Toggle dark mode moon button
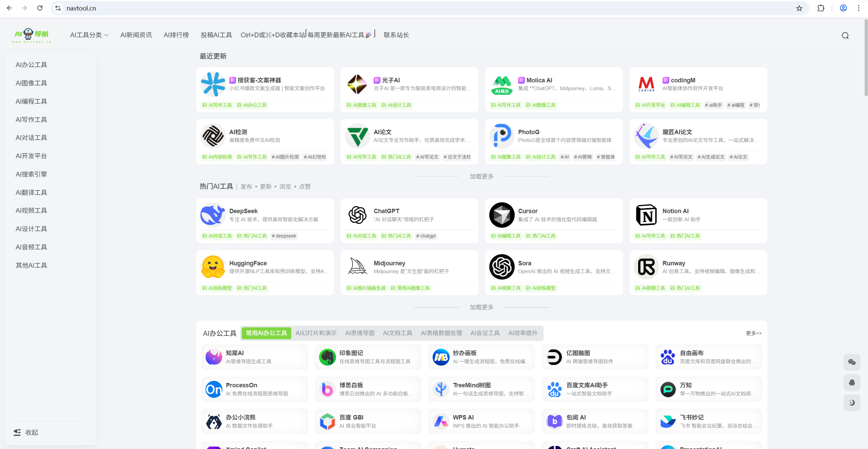 [852, 403]
